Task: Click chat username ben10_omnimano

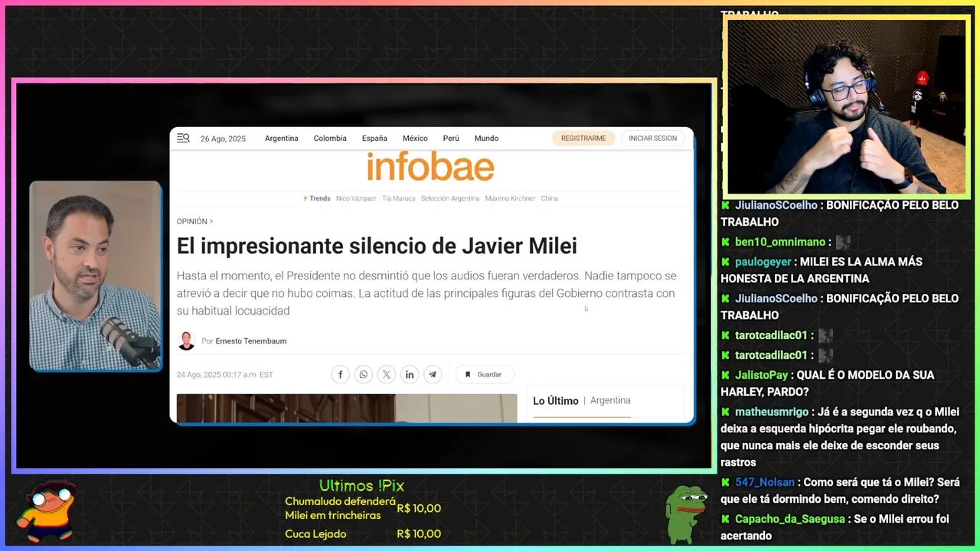Action: 780,242
